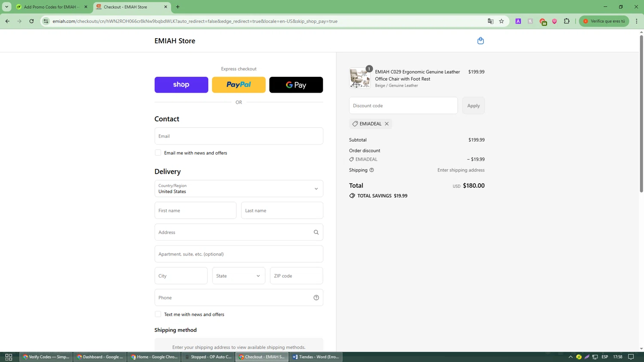This screenshot has height=362, width=644.
Task: Open Stopped - OP Auto C taskbar window
Action: click(208, 357)
